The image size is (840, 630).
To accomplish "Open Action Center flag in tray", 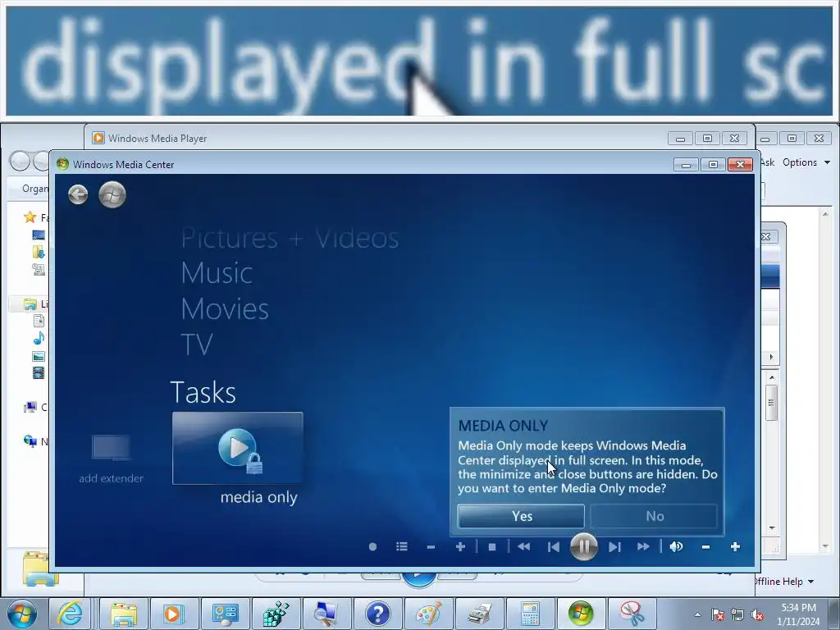I will (718, 614).
